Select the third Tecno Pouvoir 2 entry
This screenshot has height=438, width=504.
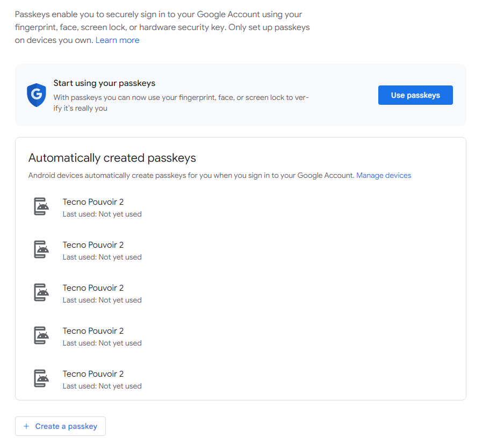click(x=93, y=288)
